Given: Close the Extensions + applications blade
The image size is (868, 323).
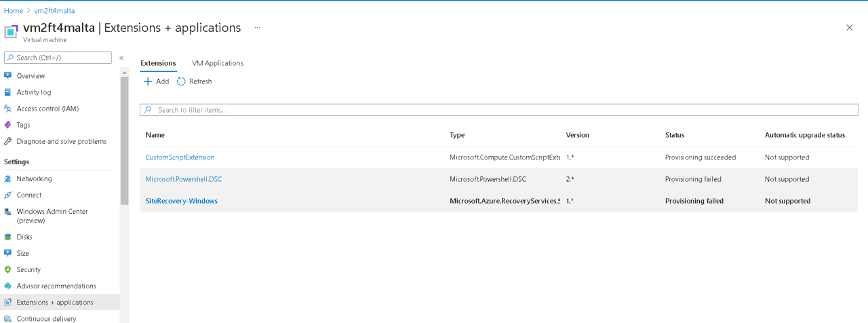Looking at the screenshot, I should 849,28.
